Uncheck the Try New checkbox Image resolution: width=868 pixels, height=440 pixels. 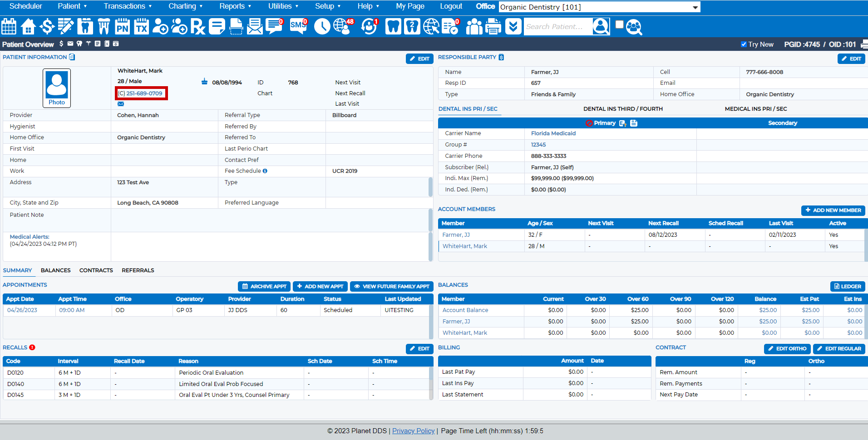(x=744, y=44)
